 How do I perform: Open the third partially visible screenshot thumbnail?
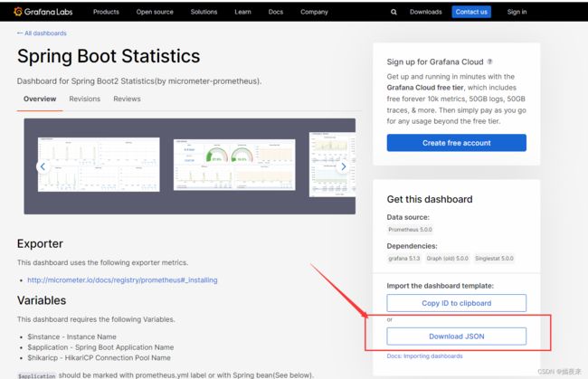[x=332, y=165]
